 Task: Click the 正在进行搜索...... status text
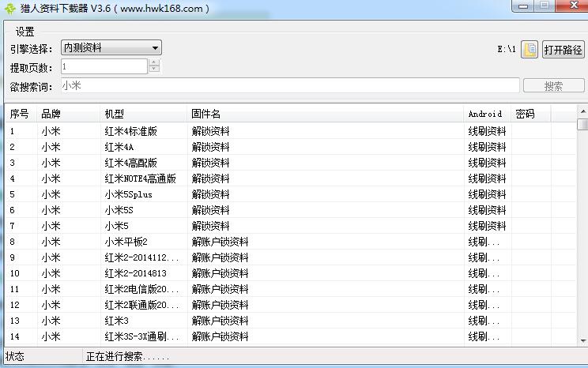pyautogui.click(x=127, y=356)
